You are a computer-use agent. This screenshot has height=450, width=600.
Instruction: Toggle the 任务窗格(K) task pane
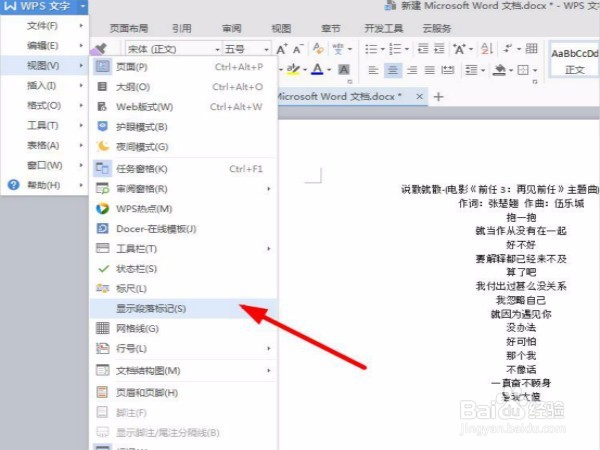click(183, 169)
